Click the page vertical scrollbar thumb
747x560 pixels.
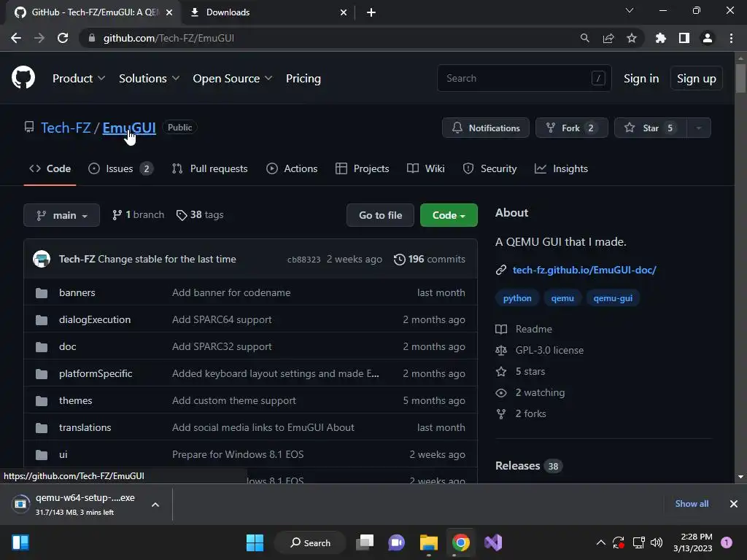[x=740, y=77]
